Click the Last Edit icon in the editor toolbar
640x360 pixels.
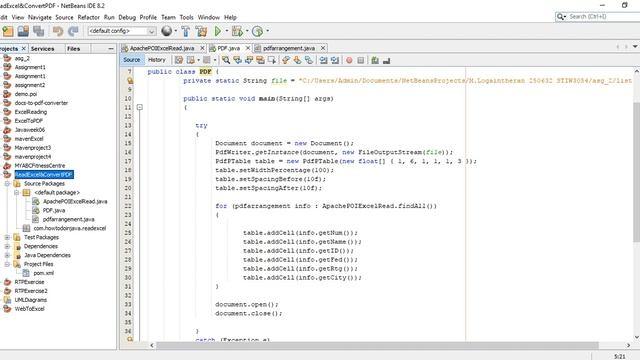click(x=179, y=60)
